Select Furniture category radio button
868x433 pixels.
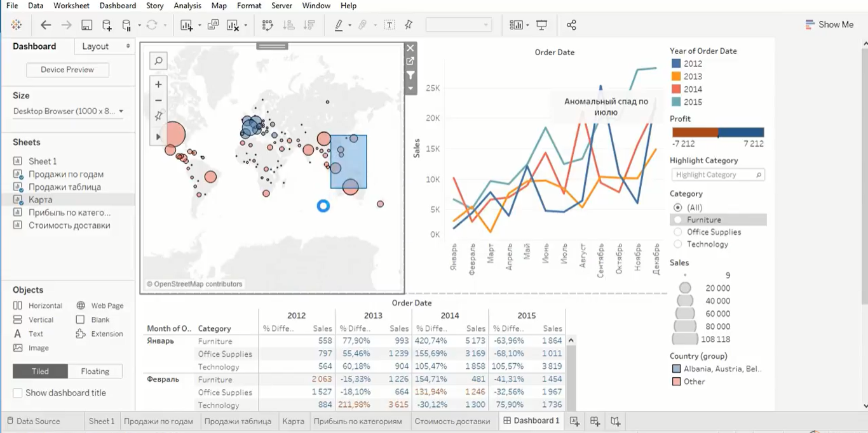coord(678,220)
